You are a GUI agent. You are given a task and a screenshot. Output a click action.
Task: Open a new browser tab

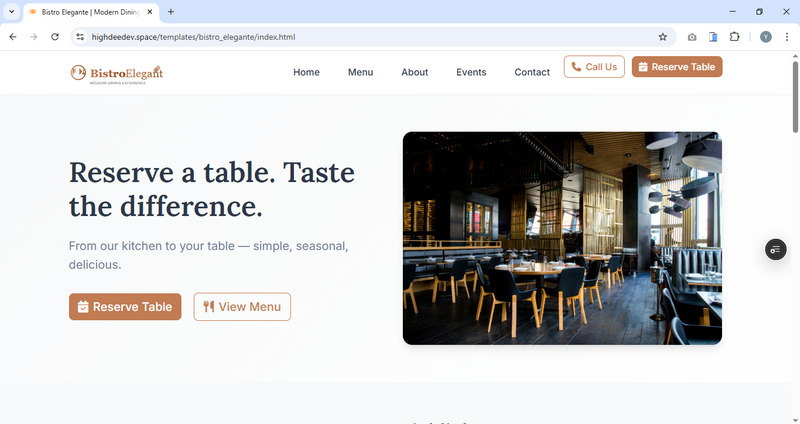point(171,12)
